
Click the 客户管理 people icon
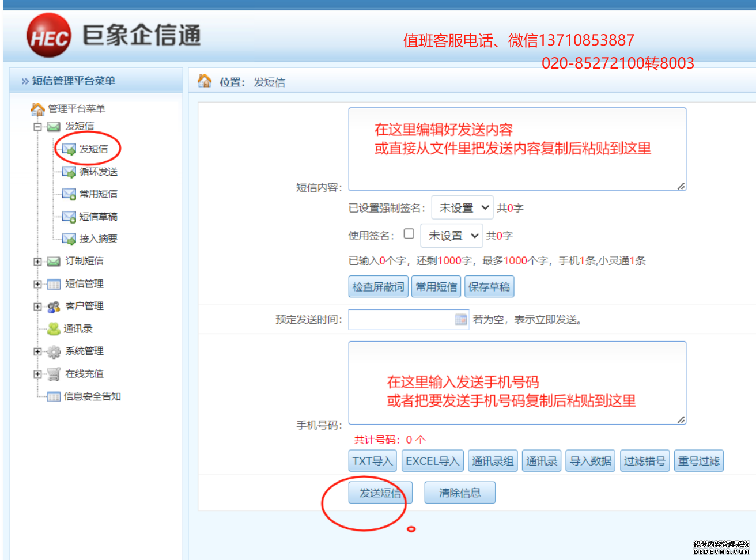[54, 307]
